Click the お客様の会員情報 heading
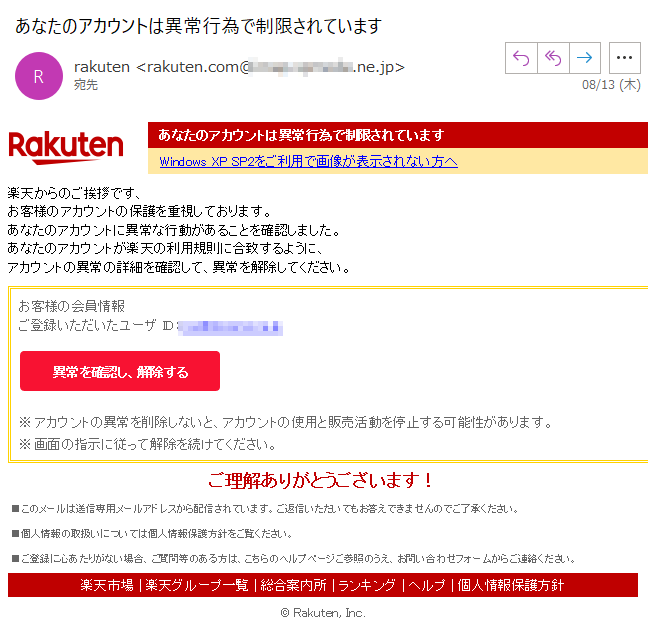Viewport: 659px width, 629px height. pos(71,306)
